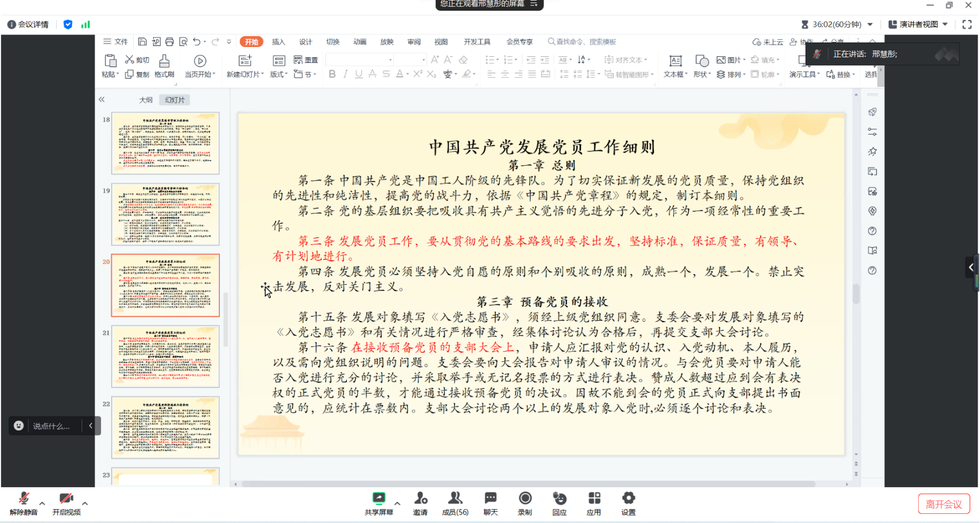Switch to the Insert ribbon tab
The height and width of the screenshot is (523, 980).
pyautogui.click(x=278, y=42)
